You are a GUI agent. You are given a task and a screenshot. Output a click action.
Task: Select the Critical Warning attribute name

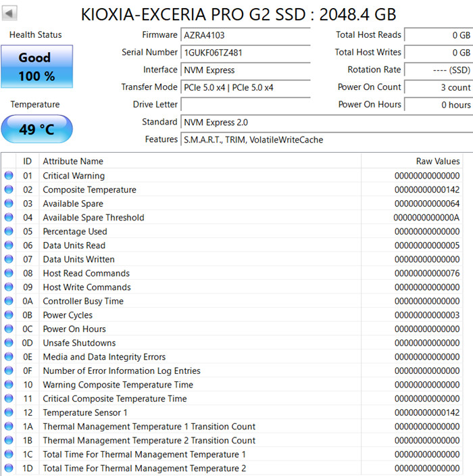point(74,176)
